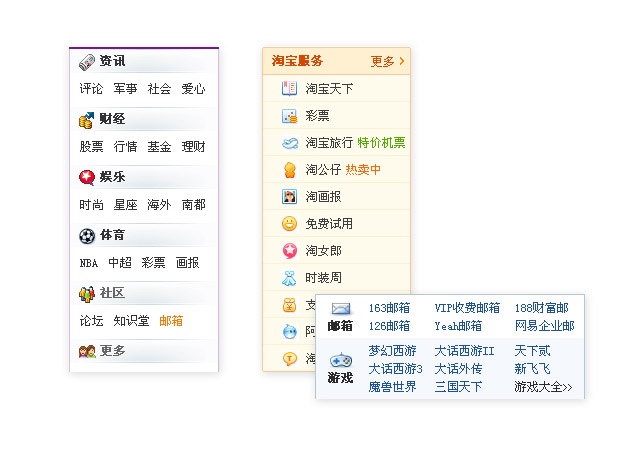Open the 游戏大全>> link

[543, 387]
